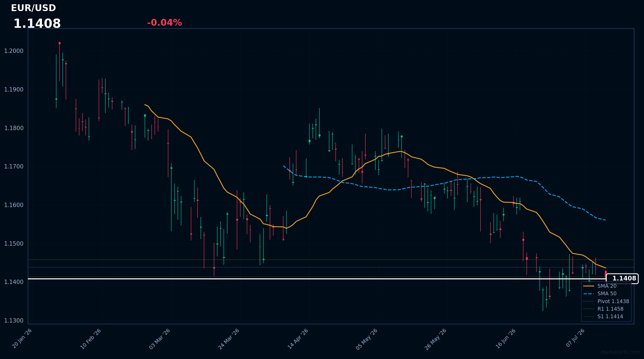644x359 pixels.
Task: Click the 1.1400 y-axis label
Action: click(14, 282)
